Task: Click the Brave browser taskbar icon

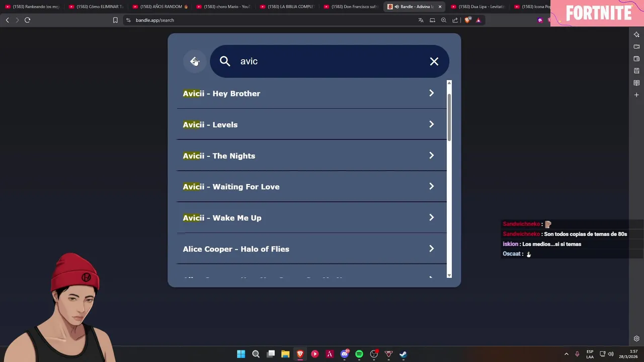Action: tap(300, 354)
